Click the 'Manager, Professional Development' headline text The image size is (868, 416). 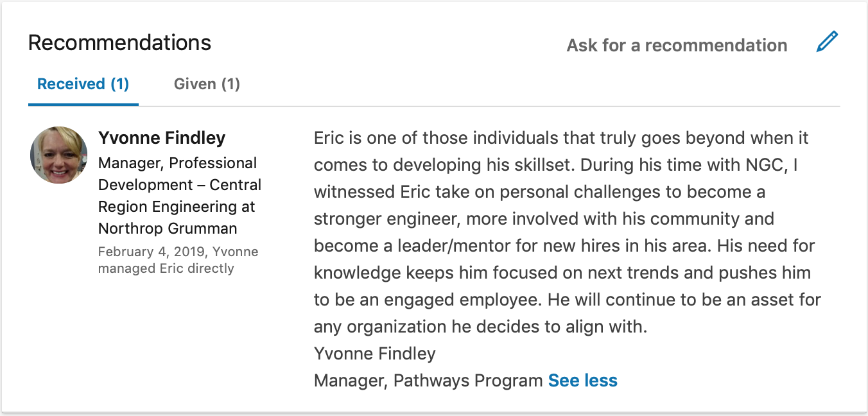[x=177, y=163]
